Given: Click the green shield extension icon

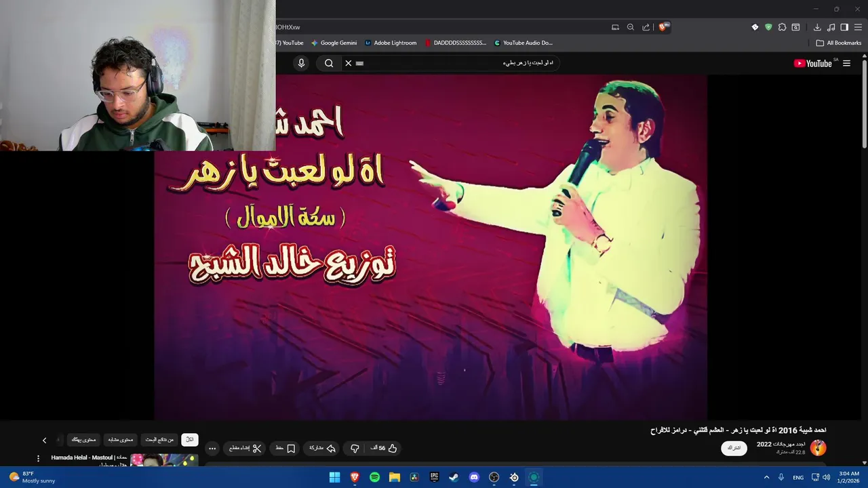Looking at the screenshot, I should [x=768, y=27].
